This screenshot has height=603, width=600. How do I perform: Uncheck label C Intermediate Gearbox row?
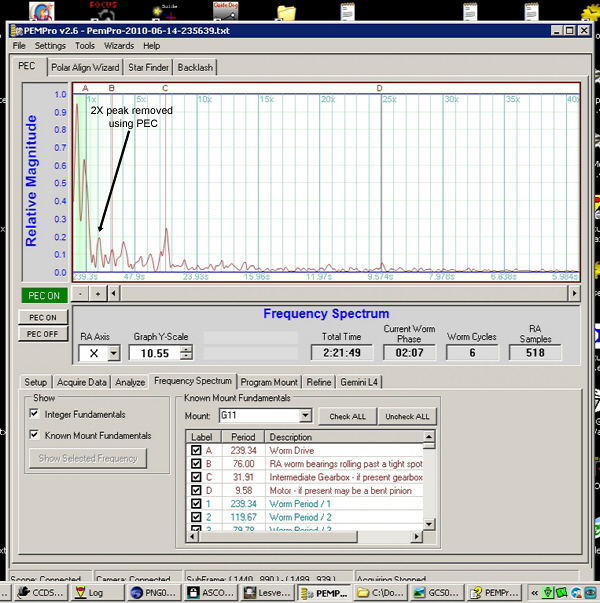click(196, 477)
